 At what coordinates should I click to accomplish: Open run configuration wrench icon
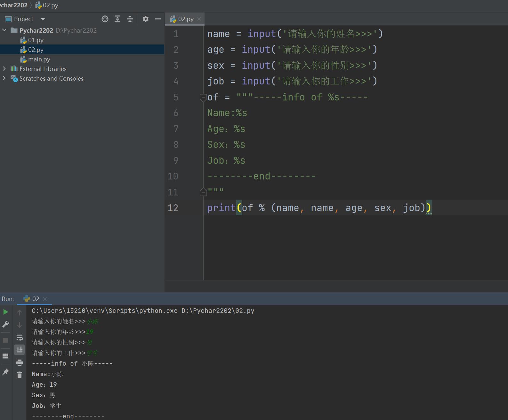(x=5, y=324)
